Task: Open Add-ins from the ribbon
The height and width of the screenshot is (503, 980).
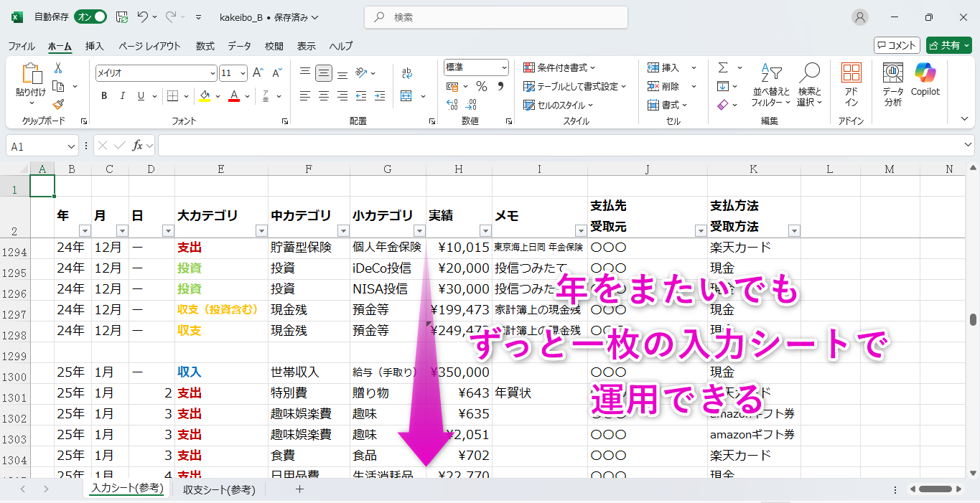Action: tap(851, 83)
